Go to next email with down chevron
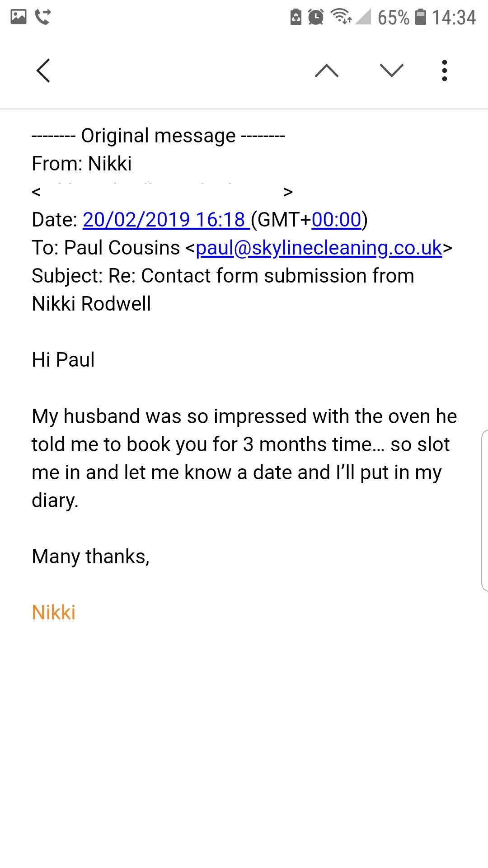Screen dimensions: 488x868 (x=391, y=71)
